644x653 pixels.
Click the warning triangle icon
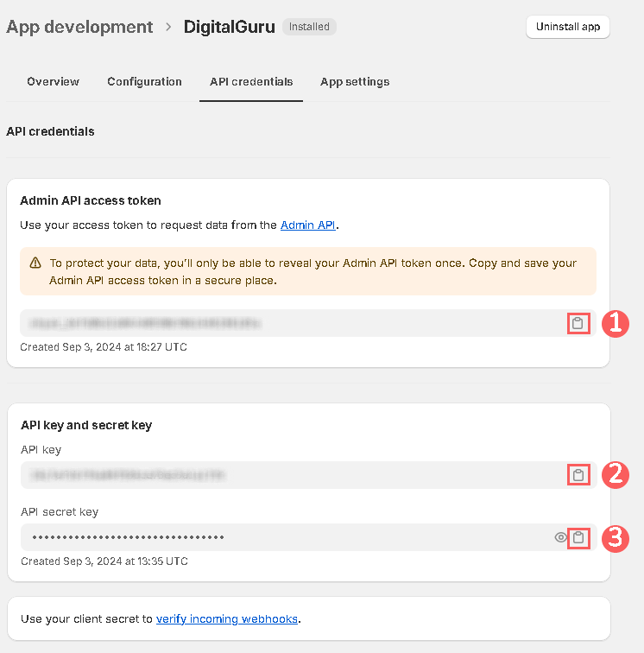35,263
